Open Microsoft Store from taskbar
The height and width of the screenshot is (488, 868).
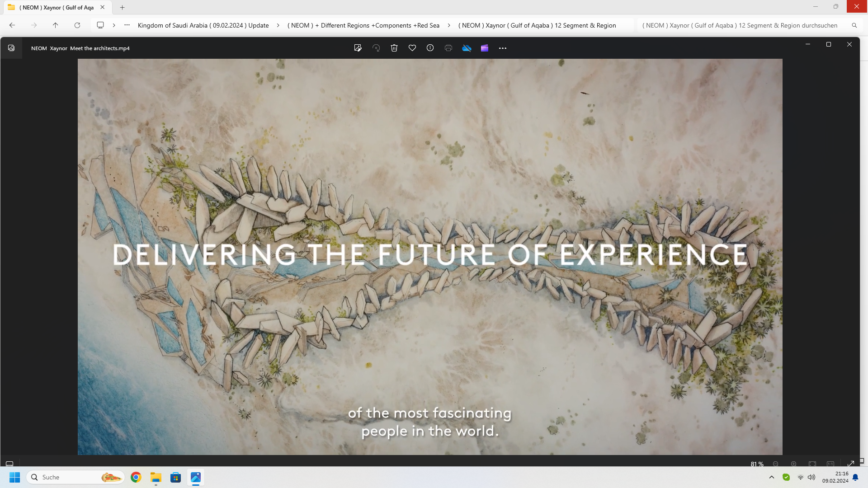click(x=176, y=477)
